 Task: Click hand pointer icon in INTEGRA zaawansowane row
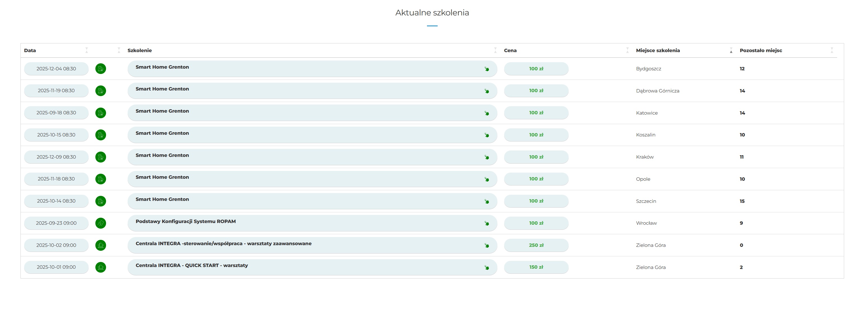486,246
